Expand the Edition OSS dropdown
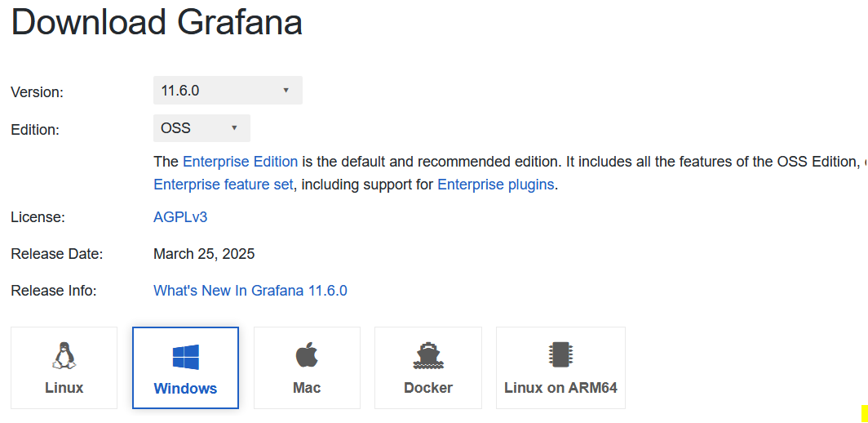868x423 pixels. (x=201, y=128)
